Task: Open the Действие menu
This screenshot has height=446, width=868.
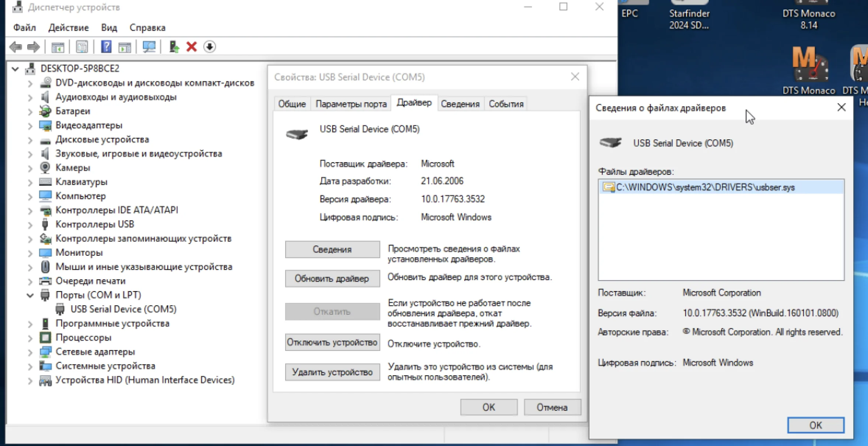Action: 69,28
